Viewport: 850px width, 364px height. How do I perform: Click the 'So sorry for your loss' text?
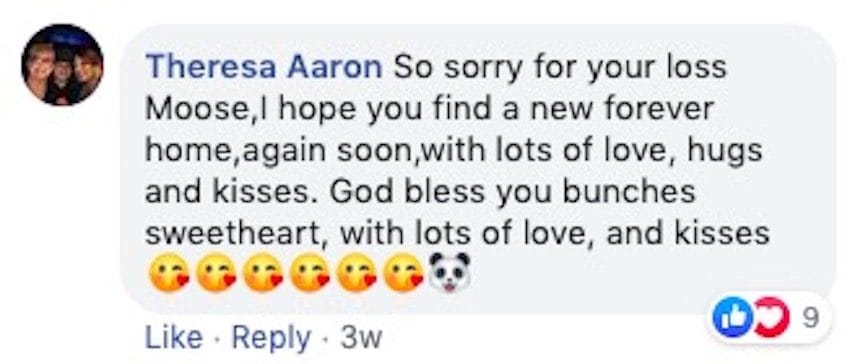[x=560, y=68]
